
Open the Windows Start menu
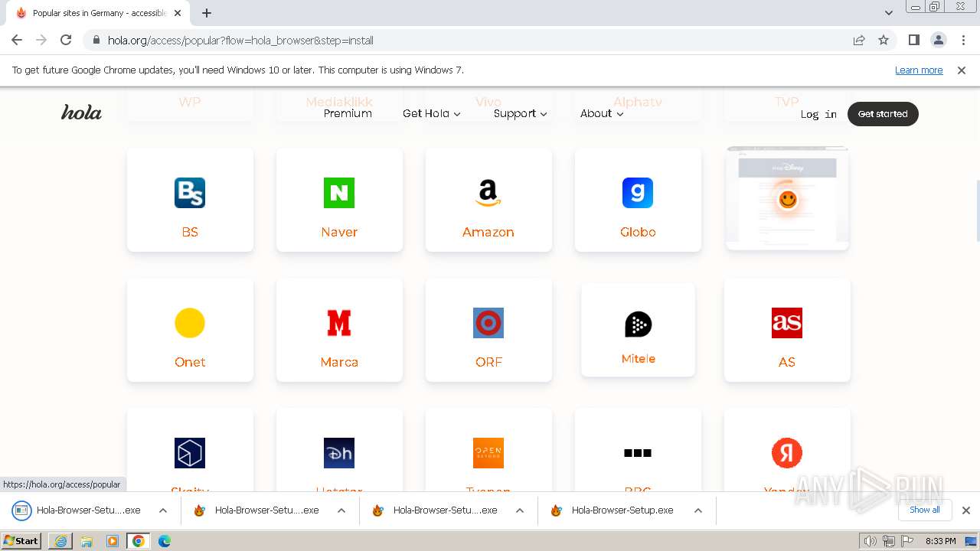(x=21, y=541)
